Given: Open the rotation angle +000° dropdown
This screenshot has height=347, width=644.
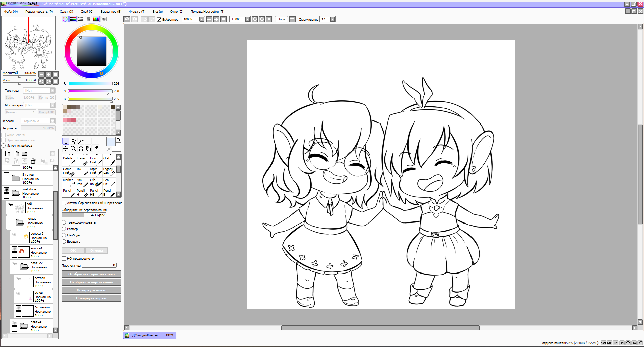Looking at the screenshot, I should (x=247, y=19).
